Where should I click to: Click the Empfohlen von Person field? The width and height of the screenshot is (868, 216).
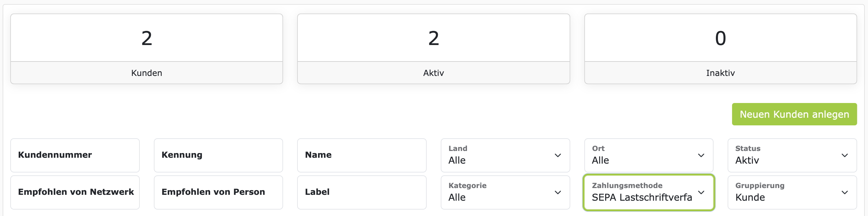(218, 192)
